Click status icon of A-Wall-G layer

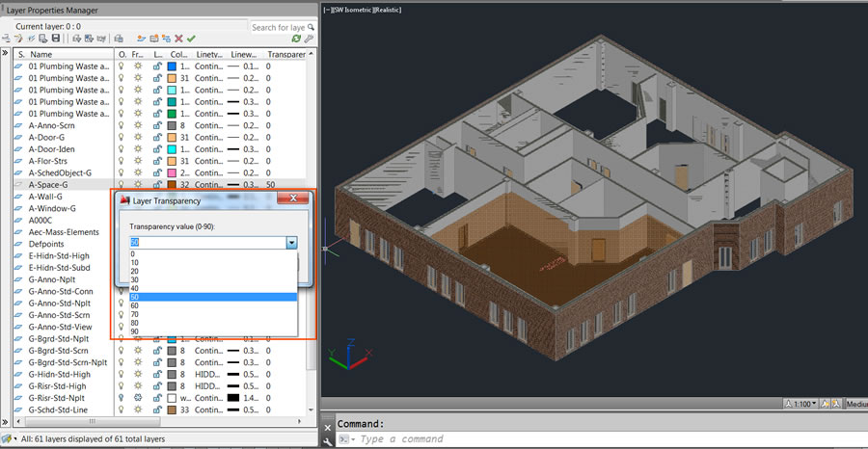[x=19, y=197]
